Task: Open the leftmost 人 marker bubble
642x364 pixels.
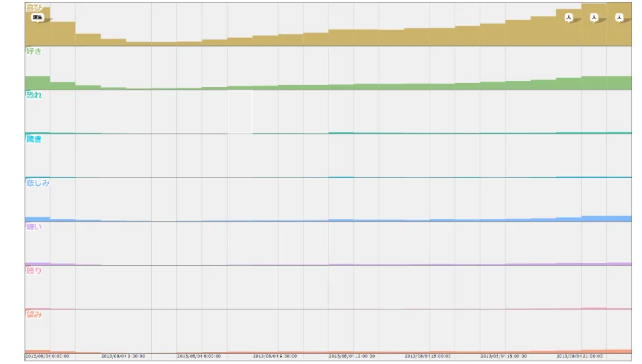Action: point(568,17)
